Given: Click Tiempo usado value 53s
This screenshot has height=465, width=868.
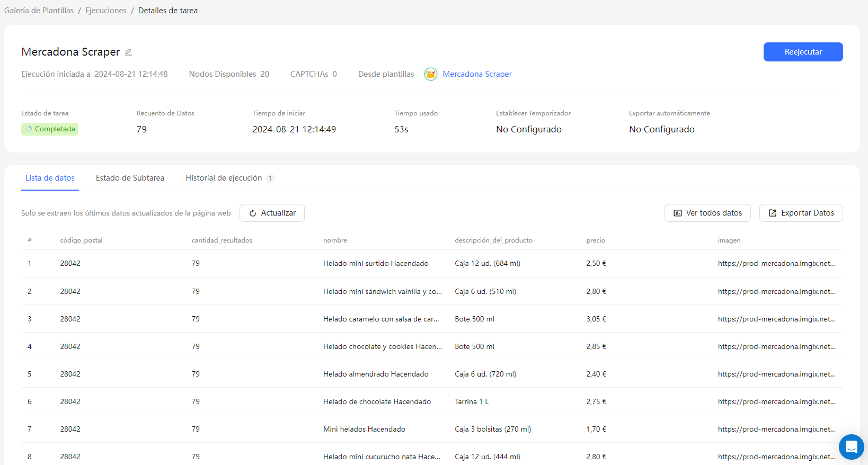Looking at the screenshot, I should (x=401, y=129).
